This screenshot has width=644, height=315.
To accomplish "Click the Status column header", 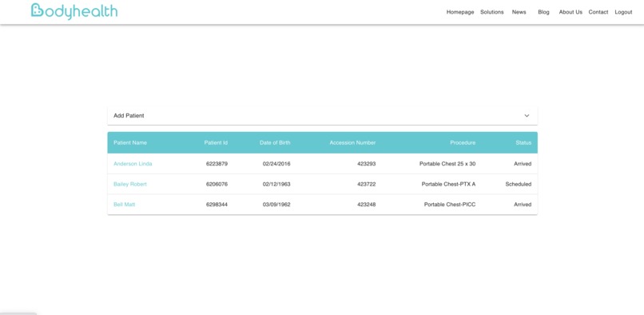I will (x=523, y=142).
